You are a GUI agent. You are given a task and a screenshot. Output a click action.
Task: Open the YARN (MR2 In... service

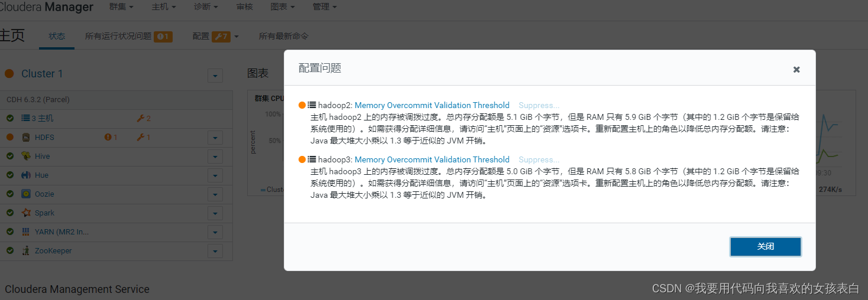61,232
